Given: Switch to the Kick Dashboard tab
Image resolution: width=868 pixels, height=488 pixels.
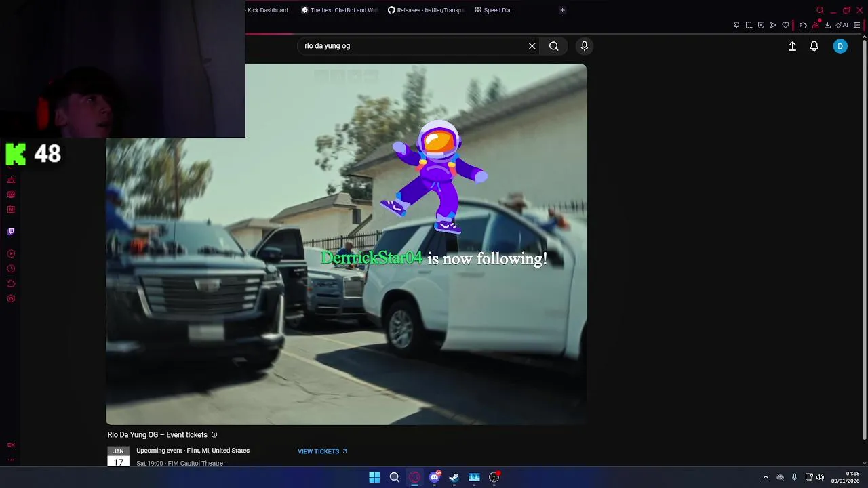Looking at the screenshot, I should tap(268, 10).
